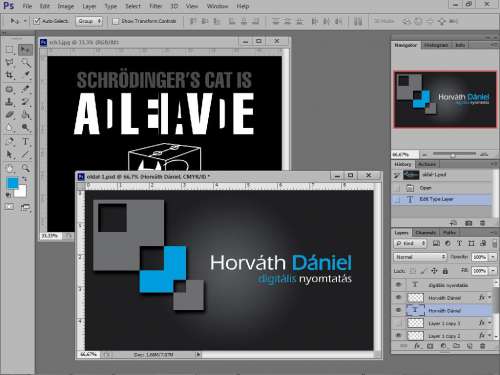Open the Auto-Select Group dropdown

pos(89,21)
